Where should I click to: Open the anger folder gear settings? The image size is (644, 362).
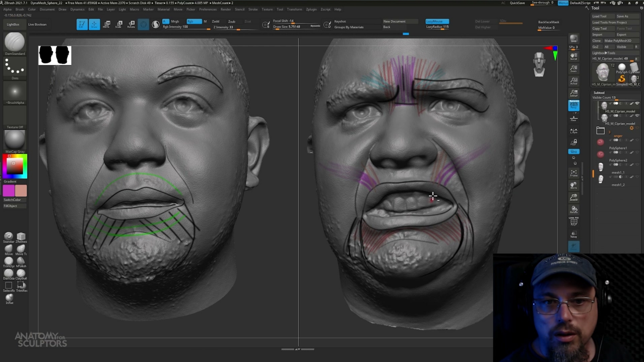click(x=632, y=128)
